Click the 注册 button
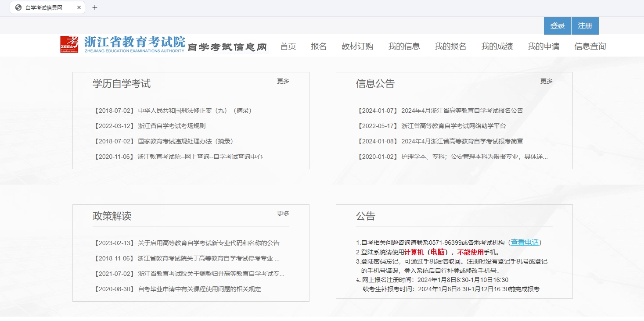The height and width of the screenshot is (321, 644). (x=585, y=25)
